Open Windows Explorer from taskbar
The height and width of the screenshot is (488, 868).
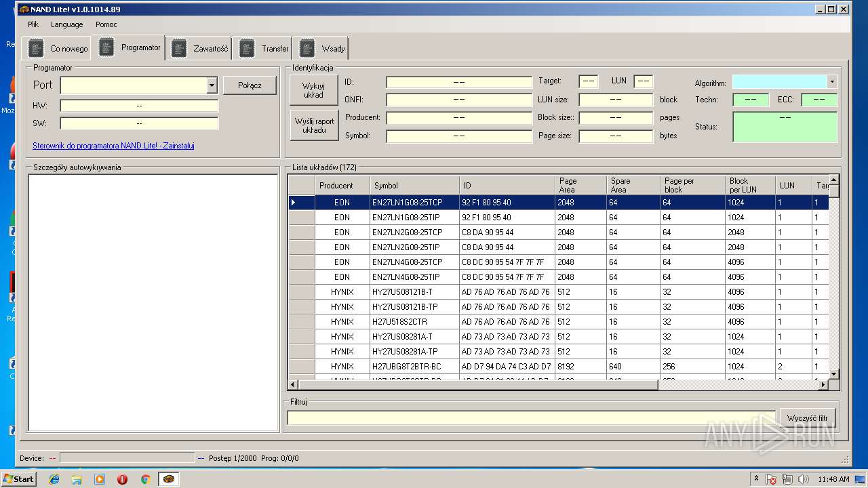77,479
